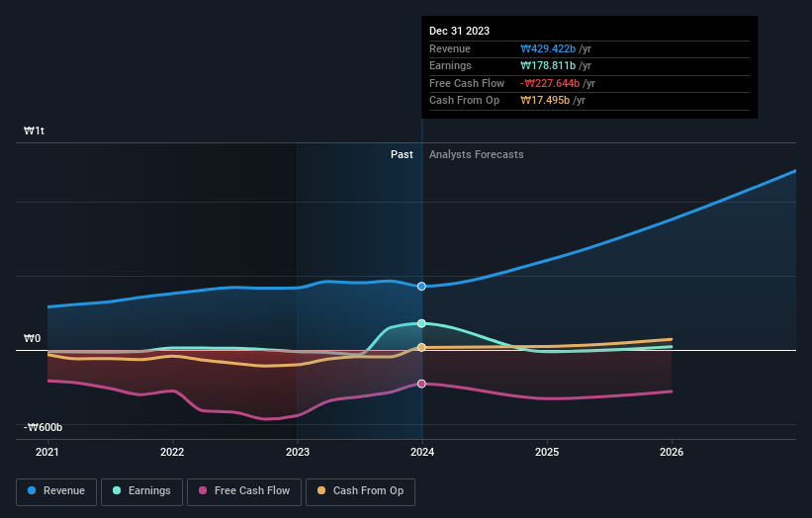Screen dimensions: 812x518
Task: Toggle the Cash From Op legend button
Action: point(360,491)
